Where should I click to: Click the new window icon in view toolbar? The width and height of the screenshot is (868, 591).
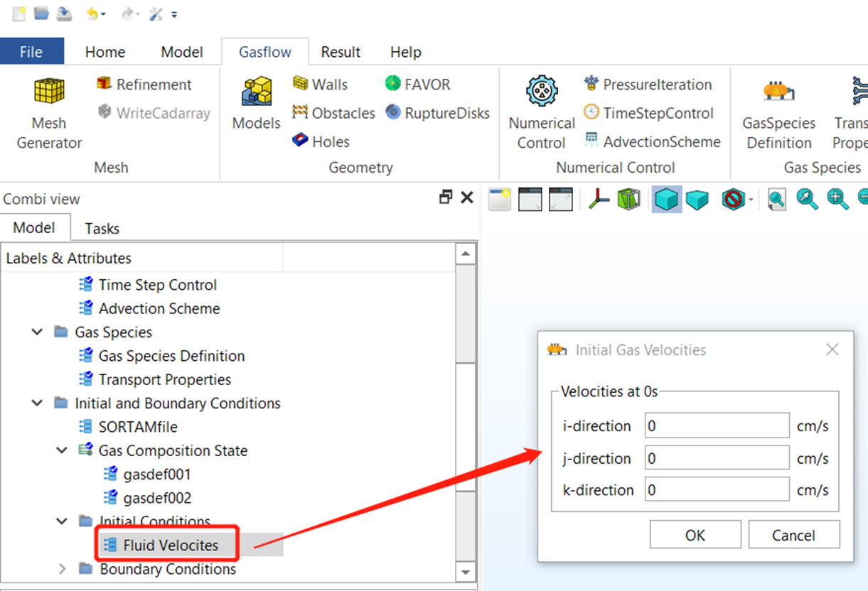pyautogui.click(x=499, y=199)
